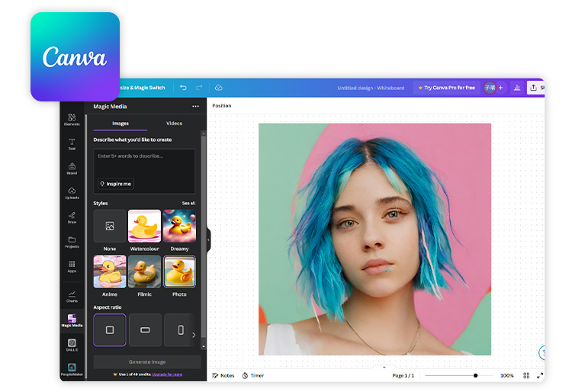This screenshot has height=392, width=572.
Task: Open the Notes panel
Action: pos(223,375)
